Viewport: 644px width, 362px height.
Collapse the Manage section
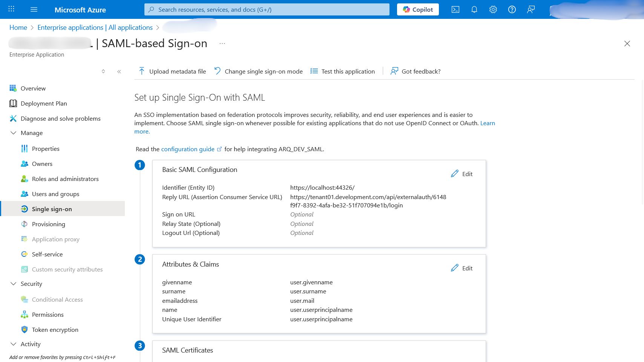tap(14, 133)
